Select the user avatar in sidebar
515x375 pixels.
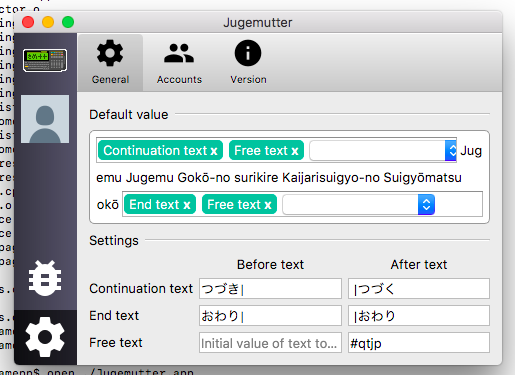(x=45, y=119)
